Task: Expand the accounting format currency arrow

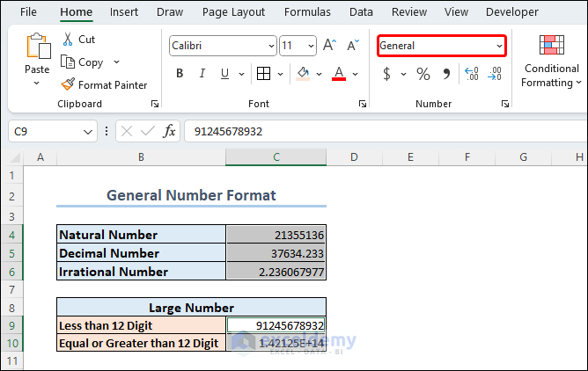Action: pos(403,74)
